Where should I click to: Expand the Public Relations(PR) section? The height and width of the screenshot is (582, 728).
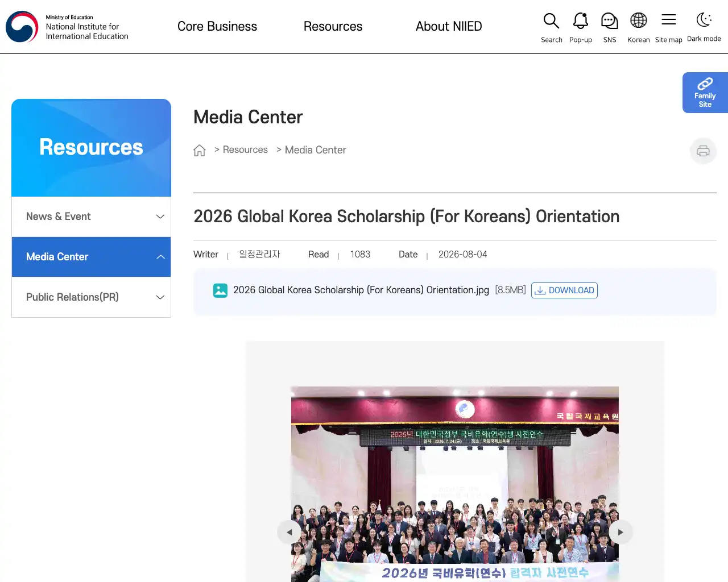point(91,297)
